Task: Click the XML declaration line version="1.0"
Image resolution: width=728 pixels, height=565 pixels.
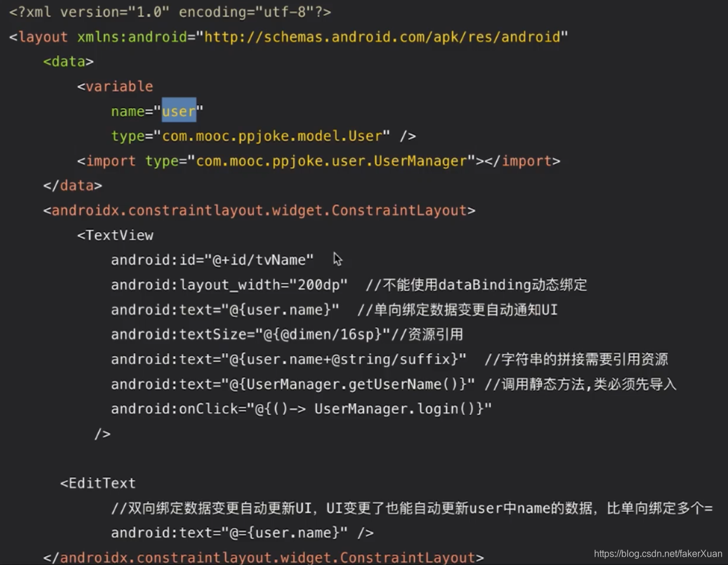Action: click(x=170, y=12)
